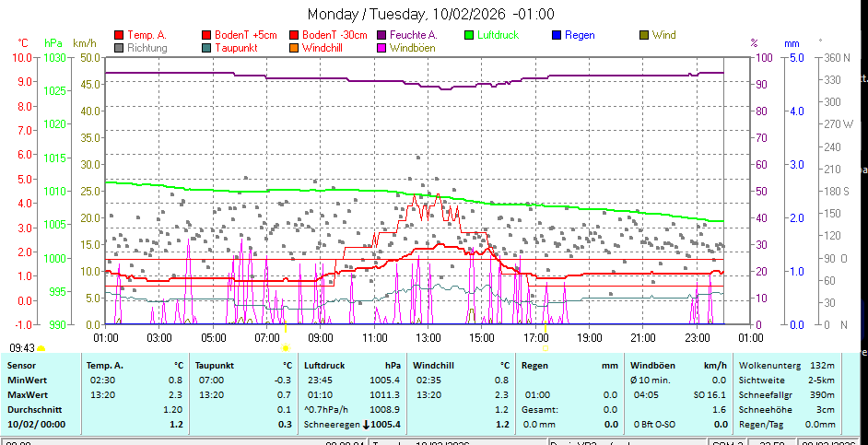This screenshot has height=445, width=868.
Task: Click the BodenT +5cm legend marker
Action: [206, 35]
